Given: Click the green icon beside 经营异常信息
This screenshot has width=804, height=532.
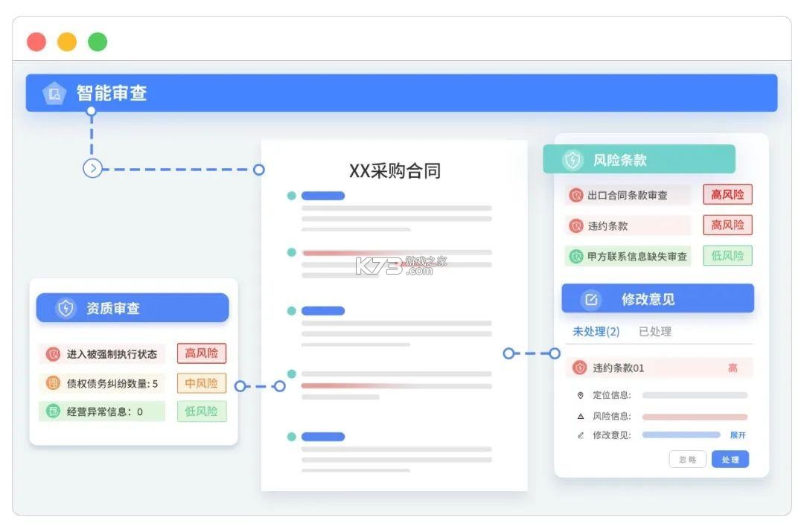Looking at the screenshot, I should (53, 411).
